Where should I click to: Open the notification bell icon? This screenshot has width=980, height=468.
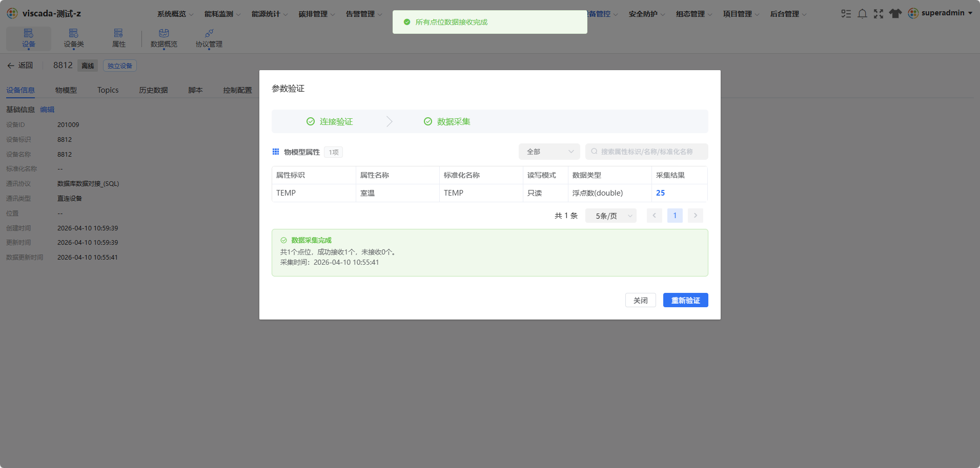click(863, 14)
